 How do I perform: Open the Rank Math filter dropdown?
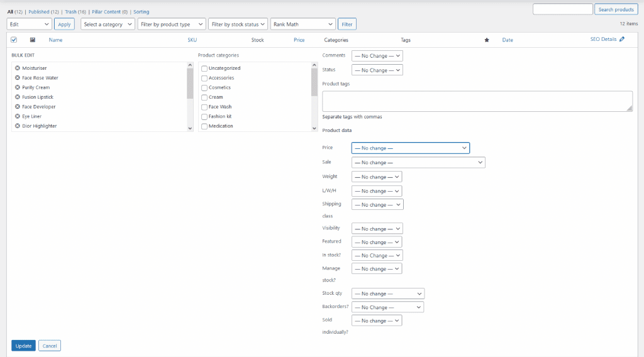click(x=303, y=25)
